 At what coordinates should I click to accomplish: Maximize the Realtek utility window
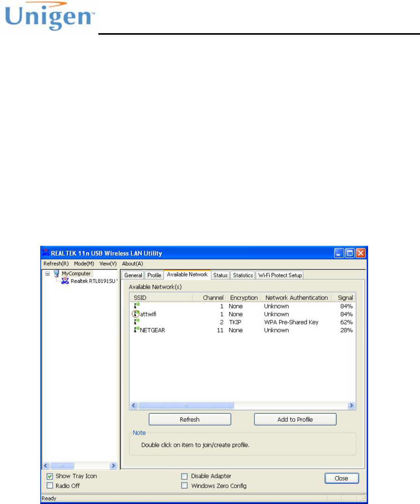pyautogui.click(x=350, y=253)
